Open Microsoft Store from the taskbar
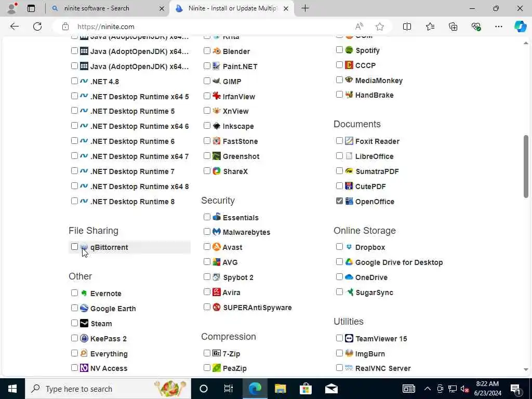 click(x=305, y=389)
